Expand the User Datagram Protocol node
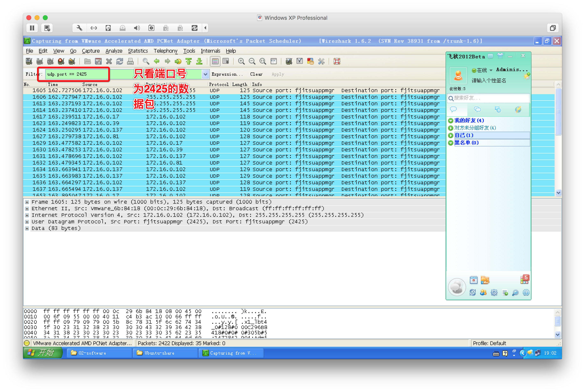 [27, 222]
